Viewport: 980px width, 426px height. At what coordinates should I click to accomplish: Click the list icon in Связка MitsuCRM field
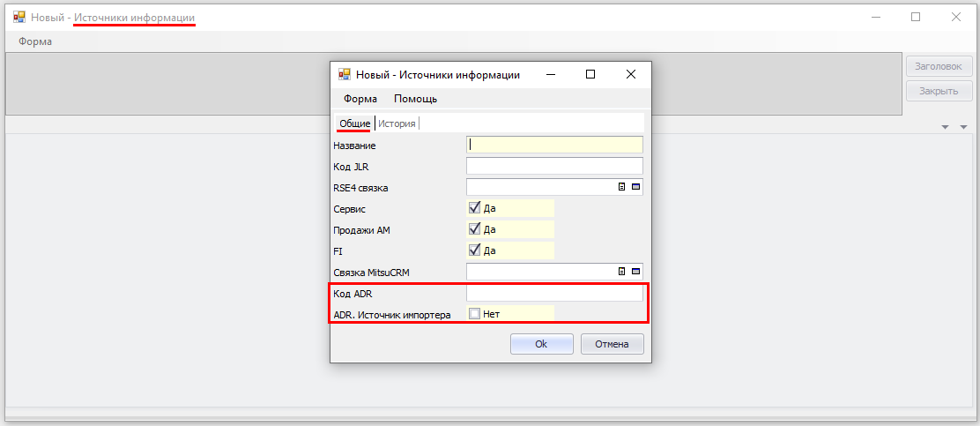(x=621, y=272)
